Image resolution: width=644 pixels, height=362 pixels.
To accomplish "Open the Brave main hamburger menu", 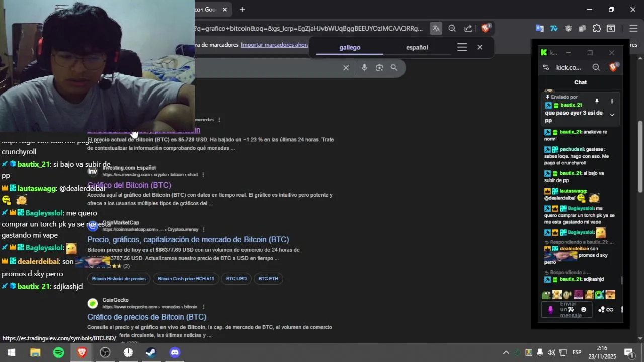I will coord(633,29).
